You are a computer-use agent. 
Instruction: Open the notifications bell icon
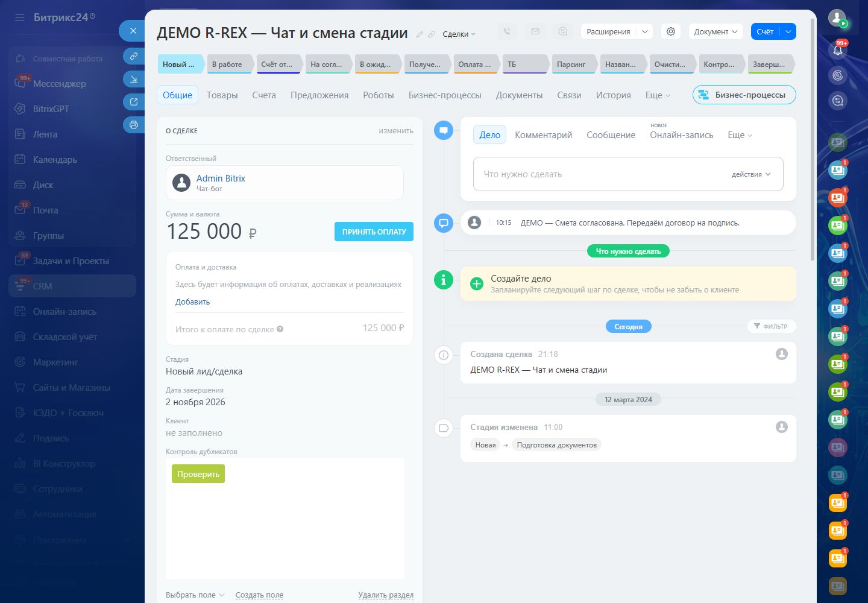[x=838, y=50]
